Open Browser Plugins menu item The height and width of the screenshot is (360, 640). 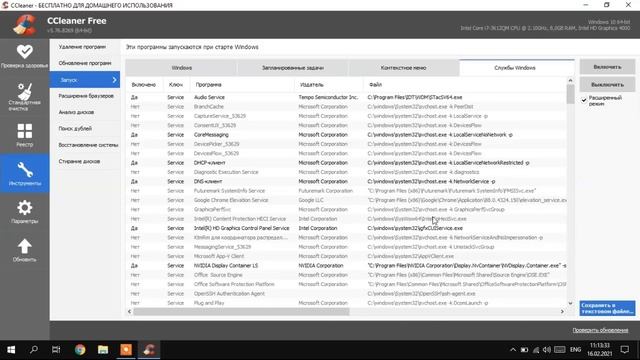tap(85, 96)
